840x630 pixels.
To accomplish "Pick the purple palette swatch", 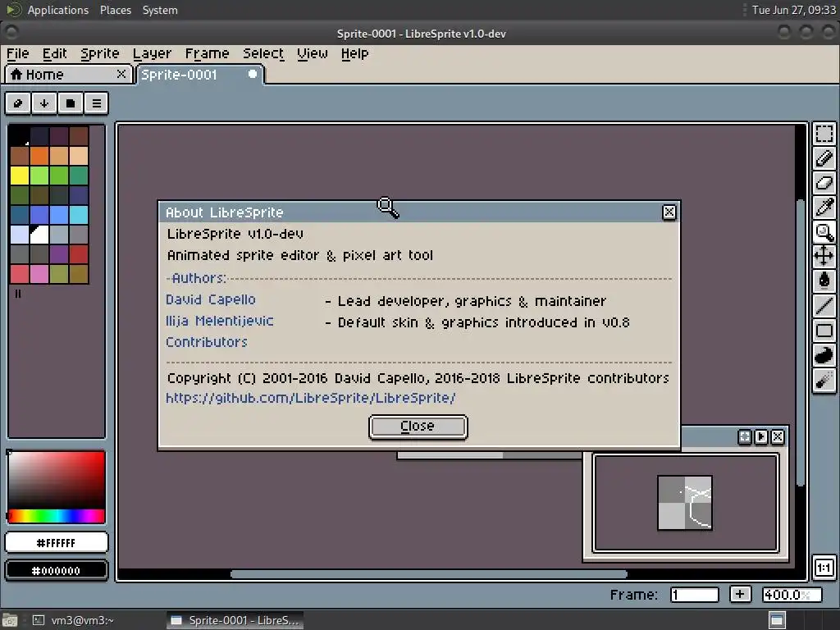I will click(x=59, y=254).
